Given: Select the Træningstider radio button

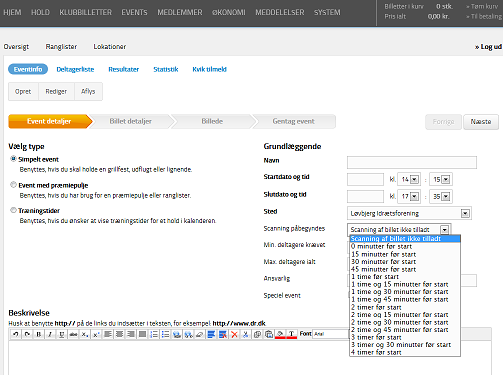Looking at the screenshot, I should (x=13, y=210).
